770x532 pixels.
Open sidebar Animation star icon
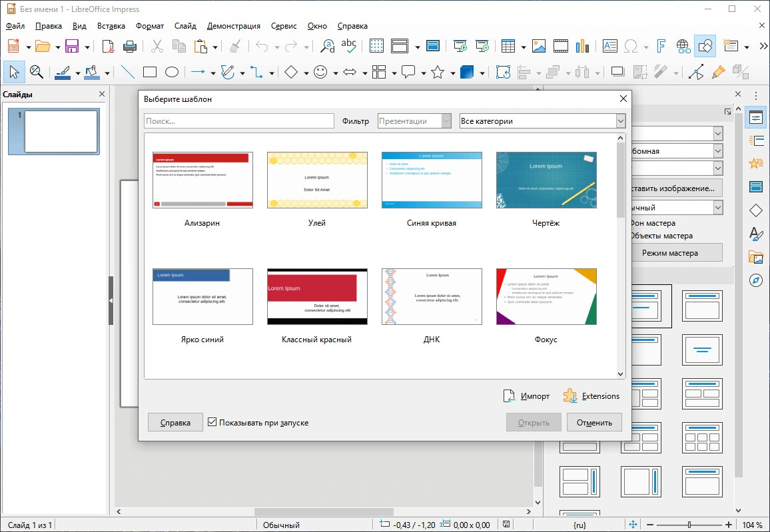point(756,163)
